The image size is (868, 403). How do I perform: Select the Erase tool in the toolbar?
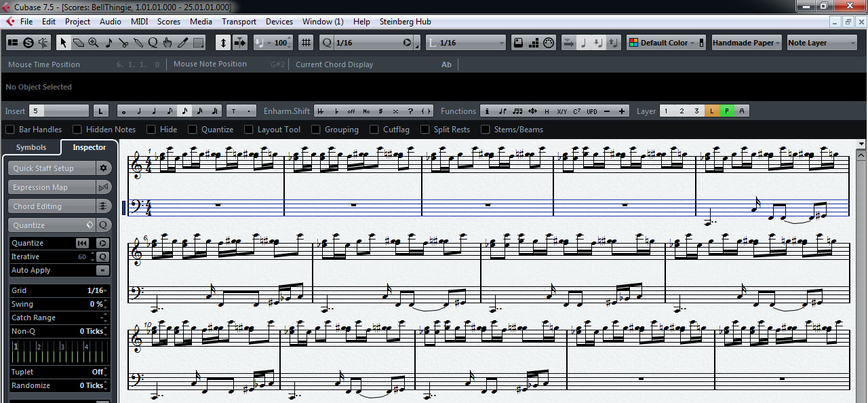[x=79, y=43]
